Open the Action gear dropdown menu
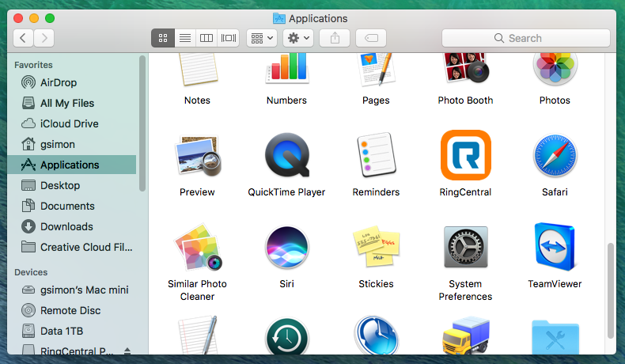The height and width of the screenshot is (364, 625). point(297,38)
